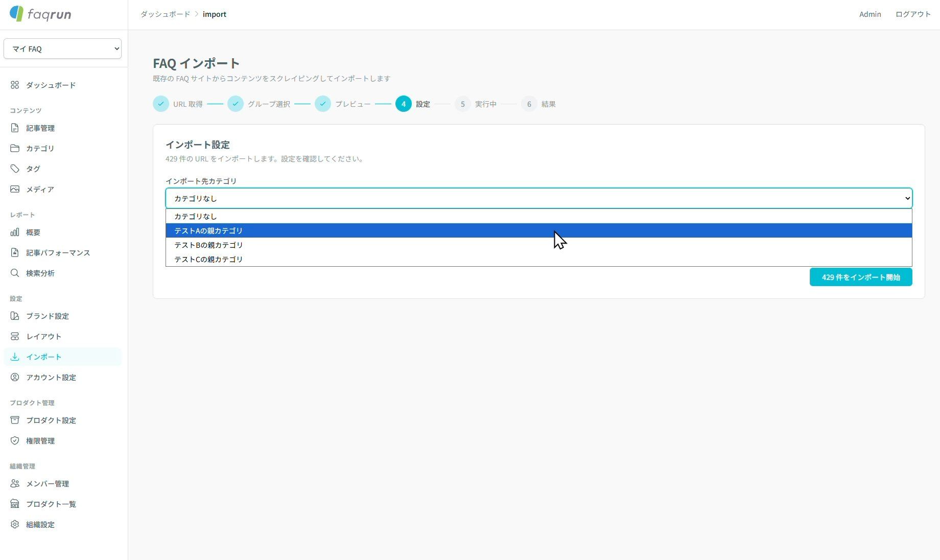Click the faqrun logo icon
The height and width of the screenshot is (560, 940).
[x=16, y=14]
